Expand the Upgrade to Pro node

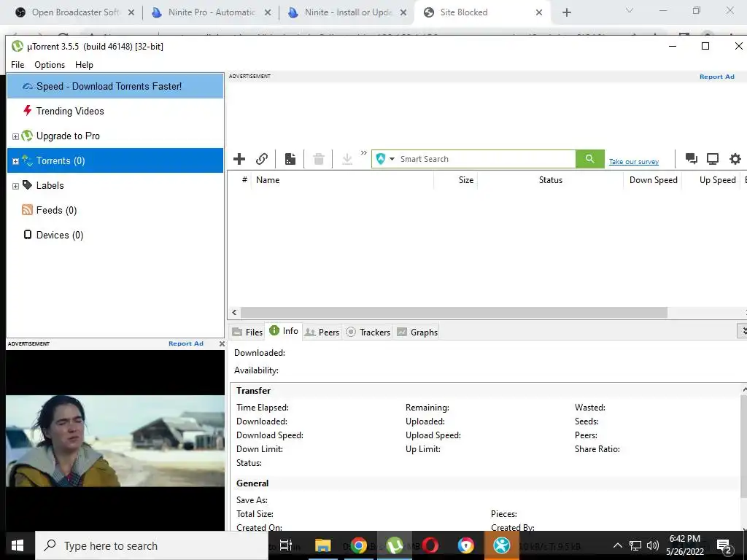(15, 136)
